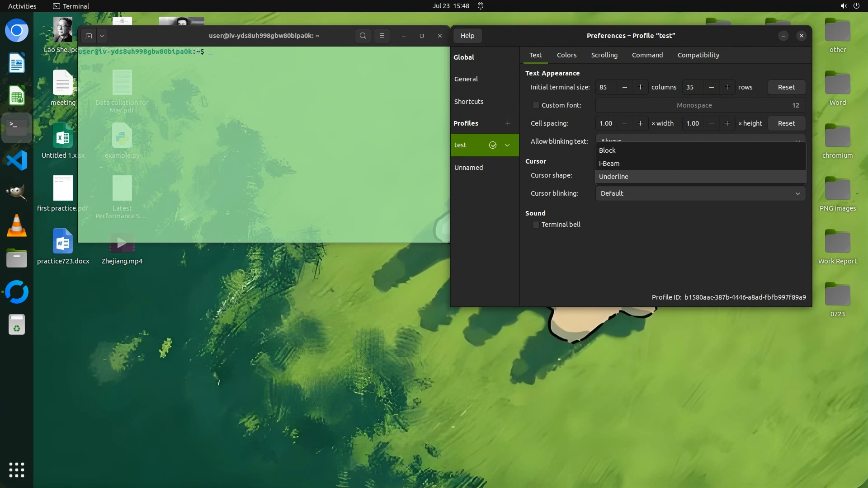The height and width of the screenshot is (488, 868).
Task: Enable the Custom font checkbox
Action: pyautogui.click(x=536, y=105)
